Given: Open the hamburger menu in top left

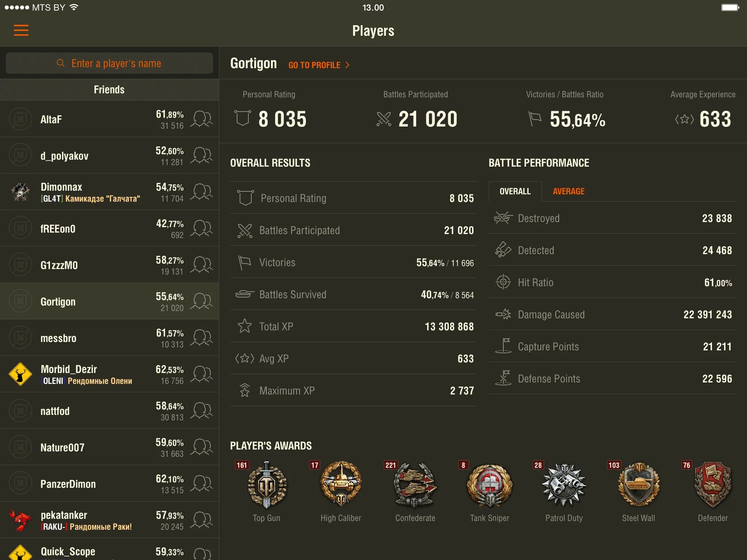Looking at the screenshot, I should (21, 31).
